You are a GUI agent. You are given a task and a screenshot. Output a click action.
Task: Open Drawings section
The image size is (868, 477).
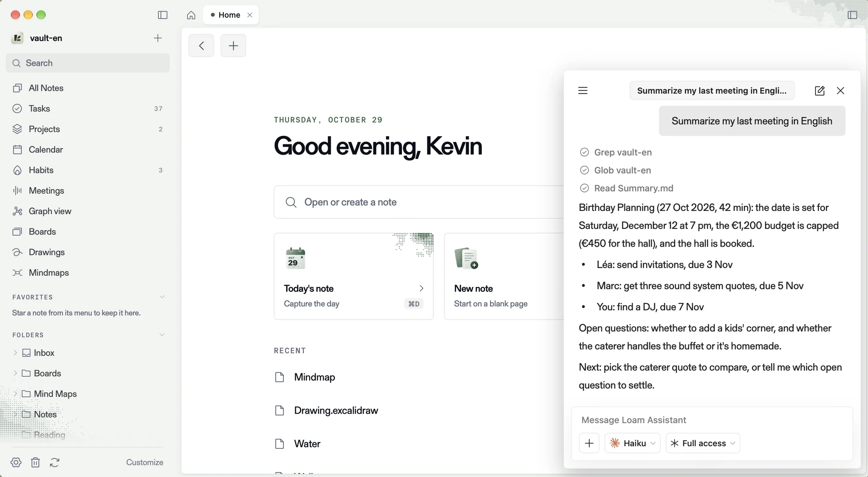[x=88, y=252]
